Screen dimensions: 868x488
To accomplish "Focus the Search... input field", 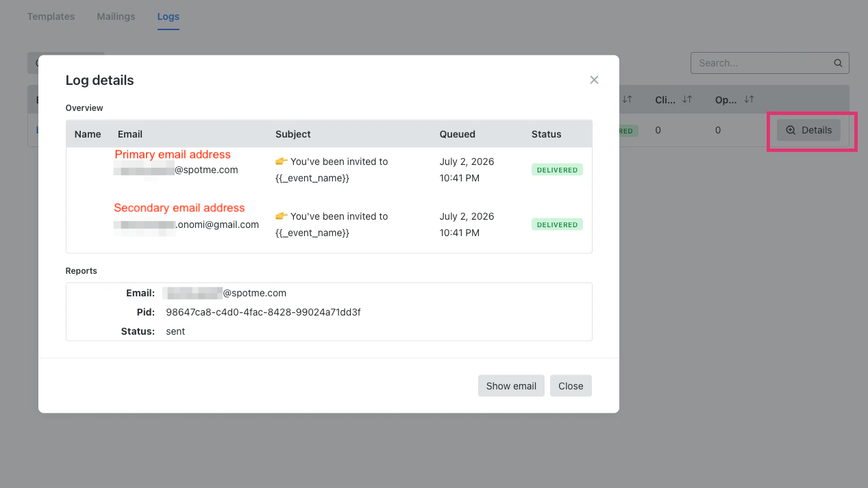I will click(762, 63).
